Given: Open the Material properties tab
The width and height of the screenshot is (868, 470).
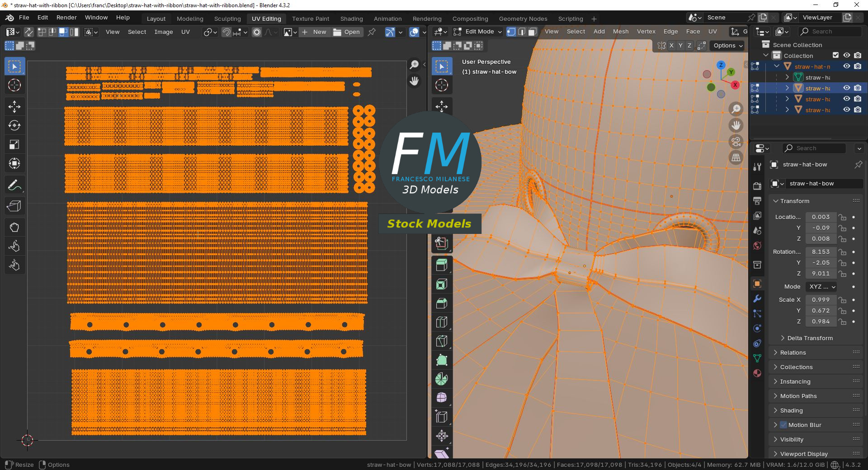Looking at the screenshot, I should tap(757, 373).
